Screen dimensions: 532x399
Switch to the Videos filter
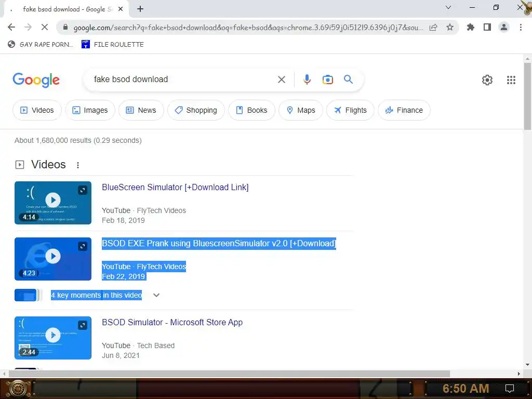[x=37, y=110]
